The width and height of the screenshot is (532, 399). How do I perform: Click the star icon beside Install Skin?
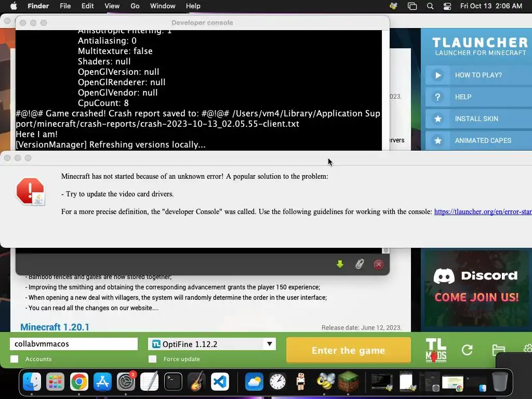point(437,119)
